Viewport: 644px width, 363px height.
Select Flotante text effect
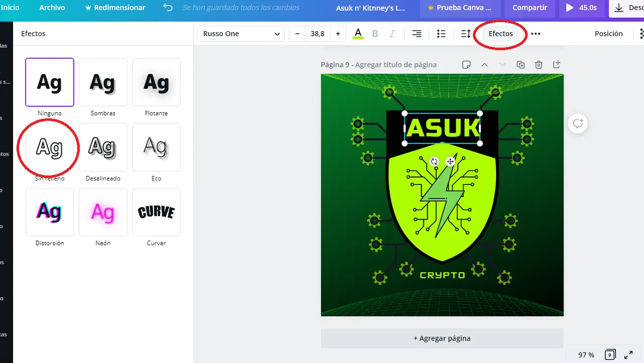click(156, 82)
